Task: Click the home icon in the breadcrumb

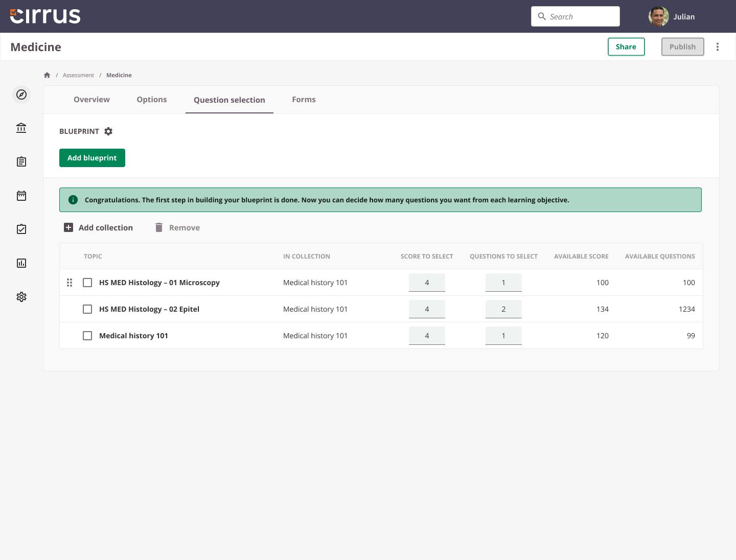Action: point(47,75)
